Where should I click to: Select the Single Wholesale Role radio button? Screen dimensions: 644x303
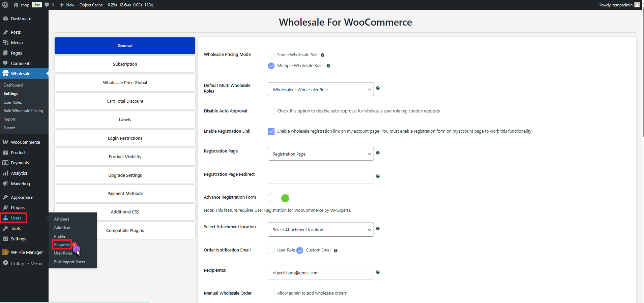271,55
